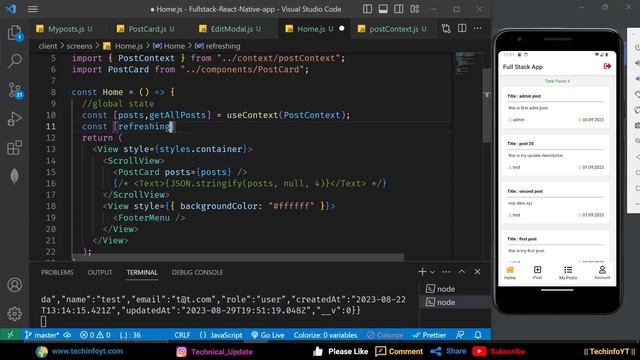Click 'screens' breadcrumb segment
The height and width of the screenshot is (360, 640).
[79, 46]
